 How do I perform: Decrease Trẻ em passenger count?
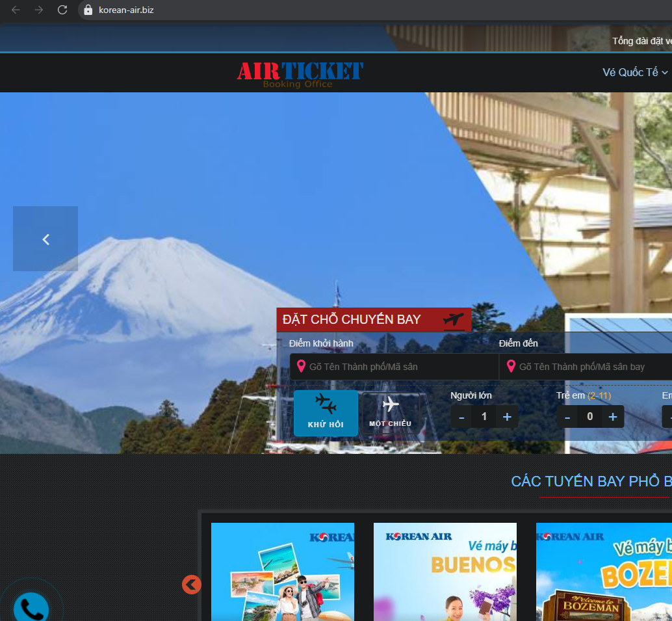567,417
